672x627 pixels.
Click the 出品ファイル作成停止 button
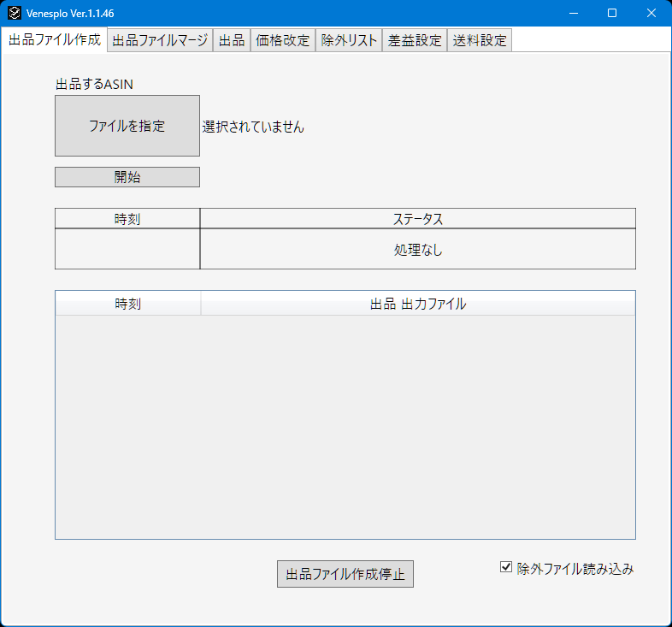point(345,574)
